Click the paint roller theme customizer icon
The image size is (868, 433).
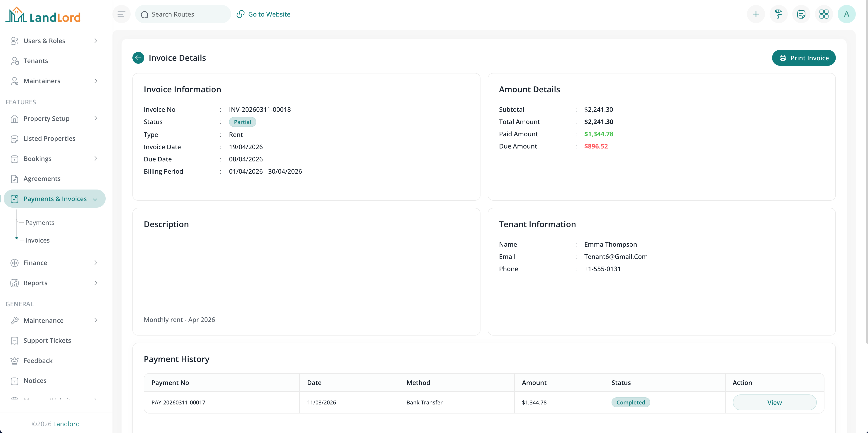click(778, 14)
